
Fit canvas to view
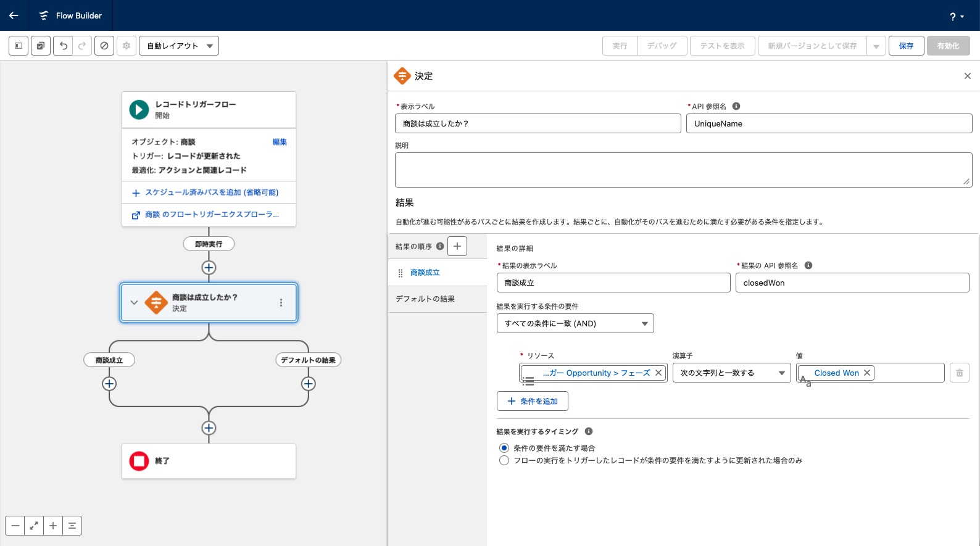tap(34, 526)
